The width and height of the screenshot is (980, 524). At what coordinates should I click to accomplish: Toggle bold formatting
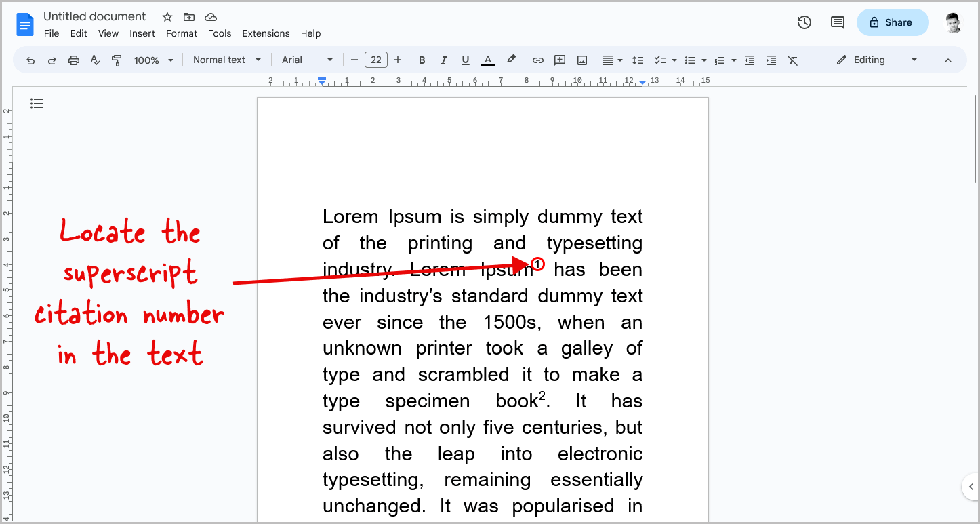click(x=422, y=60)
